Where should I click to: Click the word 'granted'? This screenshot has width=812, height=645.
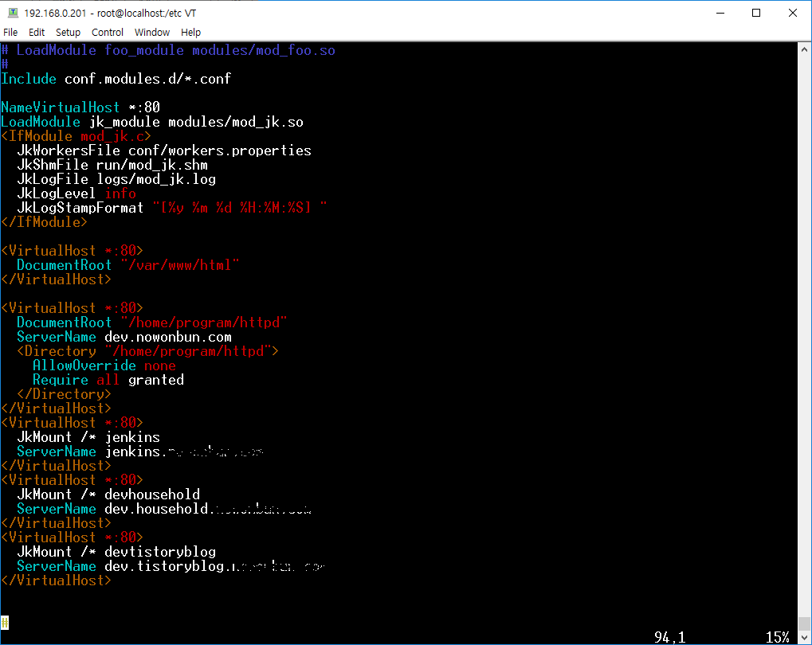pos(156,380)
